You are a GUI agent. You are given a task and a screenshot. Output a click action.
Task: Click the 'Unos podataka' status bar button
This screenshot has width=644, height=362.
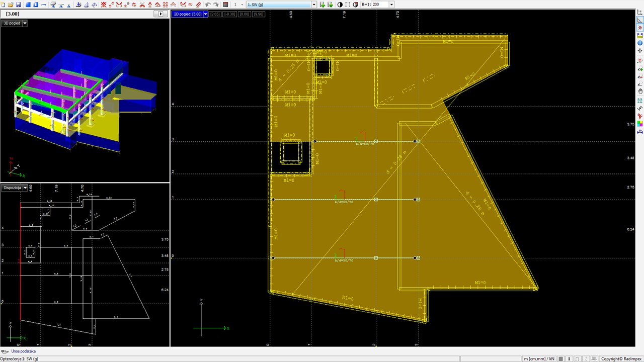(23, 351)
